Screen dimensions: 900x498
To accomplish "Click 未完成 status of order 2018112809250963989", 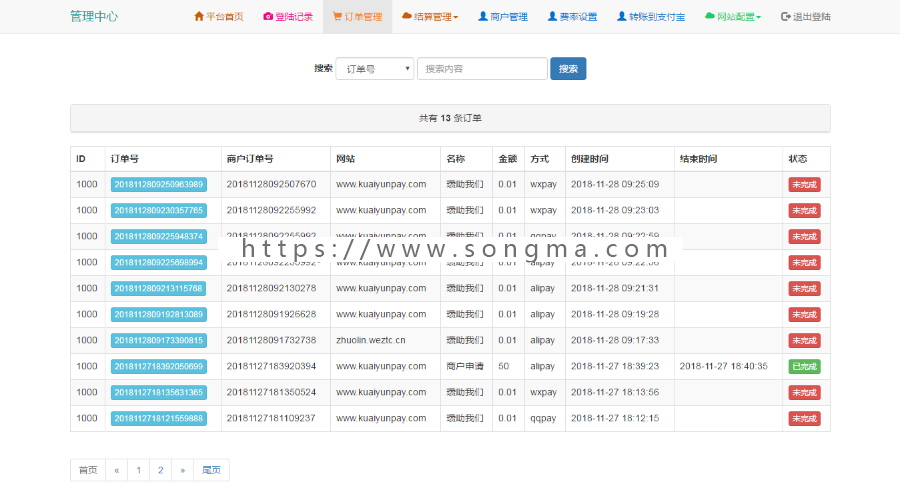I will [x=804, y=185].
